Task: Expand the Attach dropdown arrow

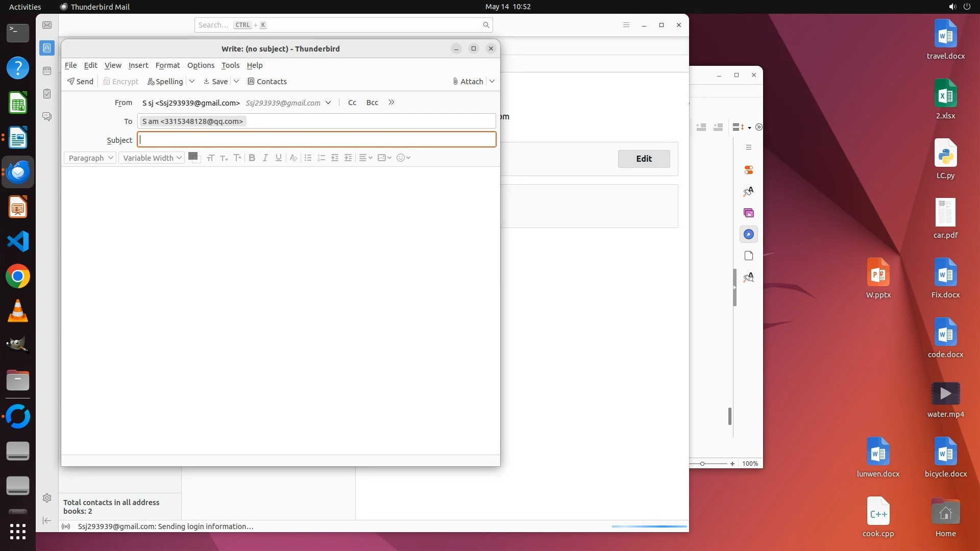Action: click(x=492, y=81)
